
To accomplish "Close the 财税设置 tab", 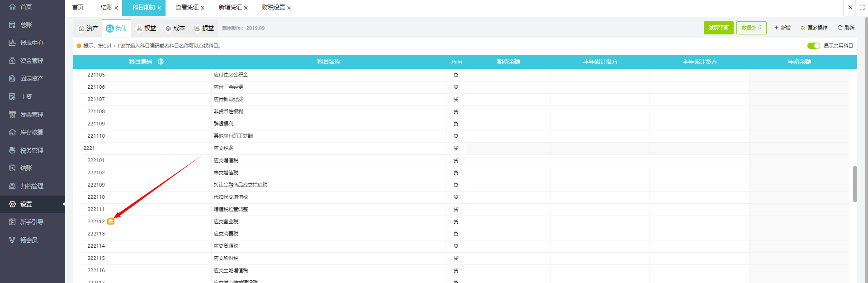I will point(289,8).
